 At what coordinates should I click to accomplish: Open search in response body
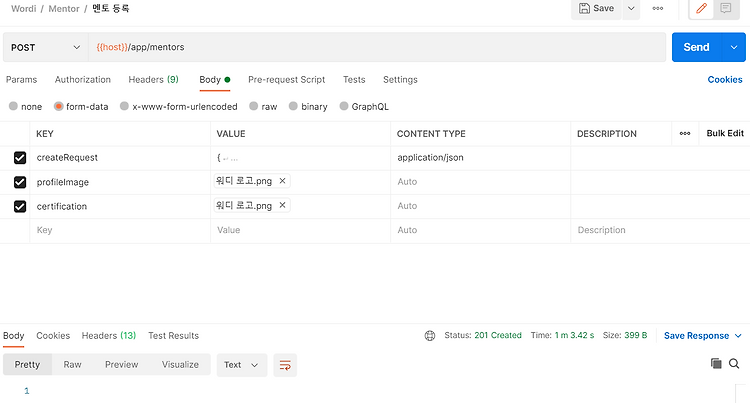(x=734, y=364)
